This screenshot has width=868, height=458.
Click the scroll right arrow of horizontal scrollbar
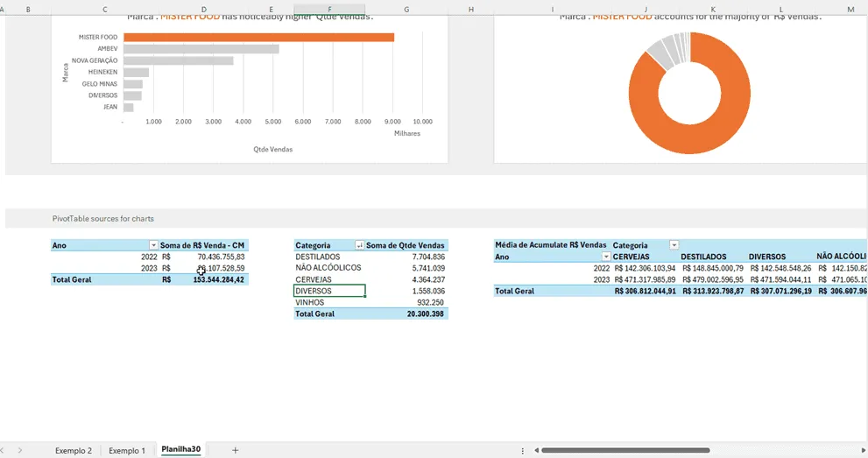(863, 450)
